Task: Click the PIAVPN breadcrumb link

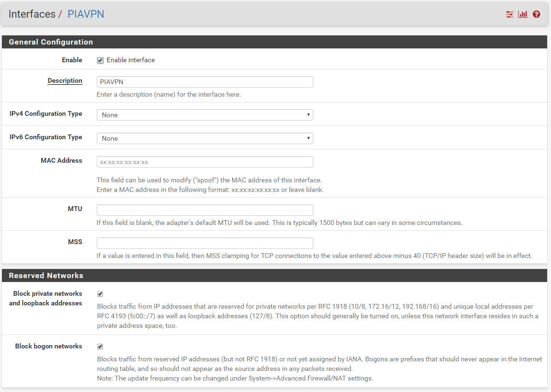Action: pyautogui.click(x=86, y=14)
